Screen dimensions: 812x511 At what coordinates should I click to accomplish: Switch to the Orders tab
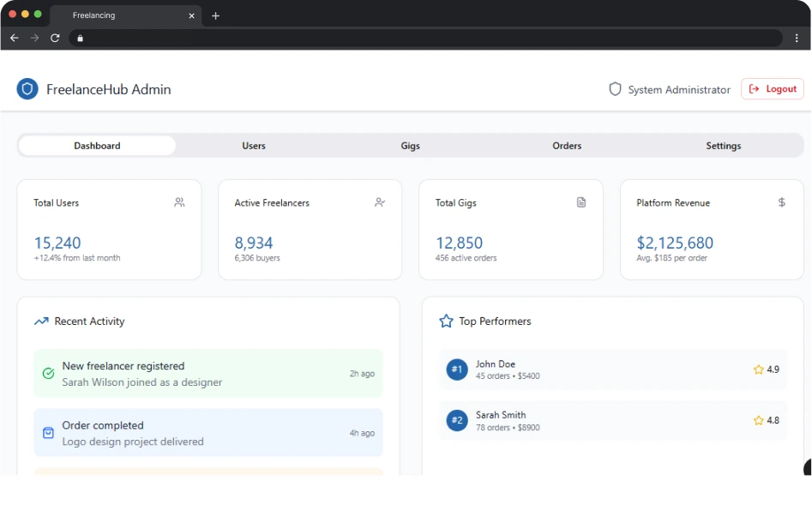point(567,146)
